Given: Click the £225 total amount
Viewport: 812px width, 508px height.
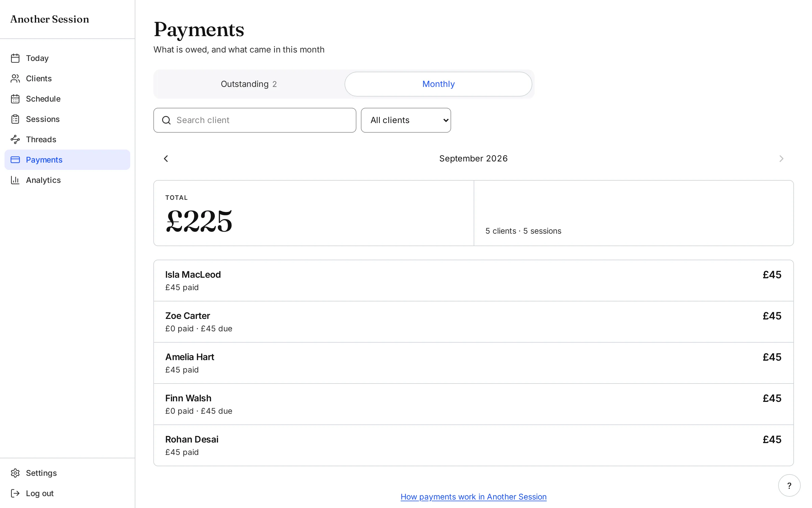Looking at the screenshot, I should [199, 221].
